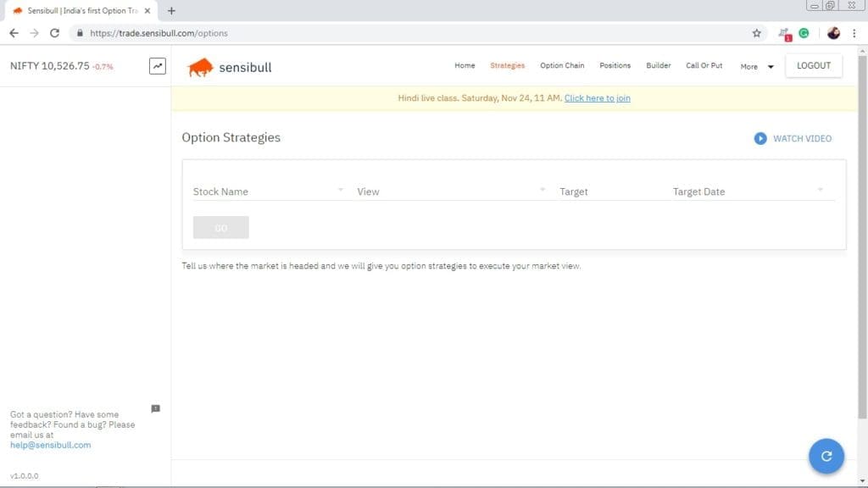The width and height of the screenshot is (868, 488).
Task: Reload the page using browser refresh
Action: point(55,33)
